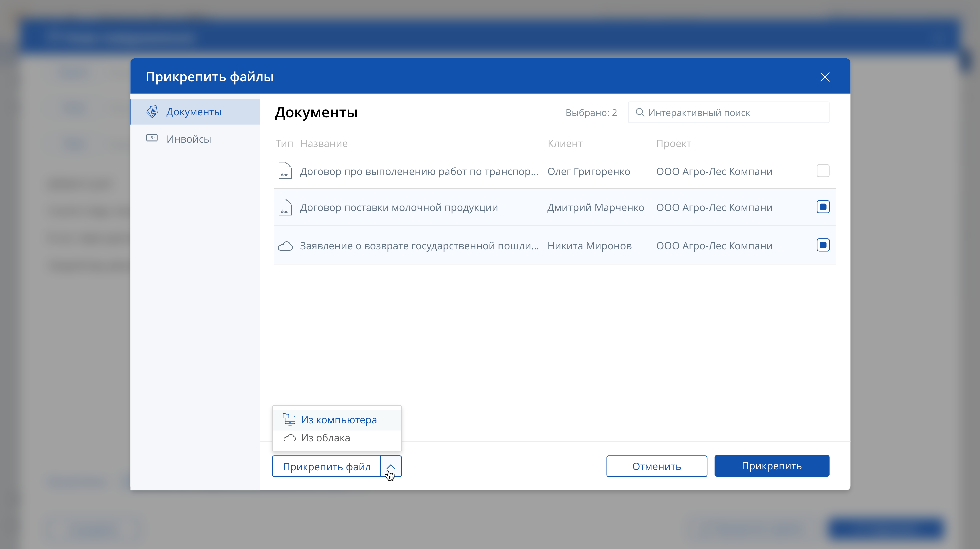Screen dimensions: 980x549
Task: Check the Олег Григоренко document row
Action: coord(823,171)
